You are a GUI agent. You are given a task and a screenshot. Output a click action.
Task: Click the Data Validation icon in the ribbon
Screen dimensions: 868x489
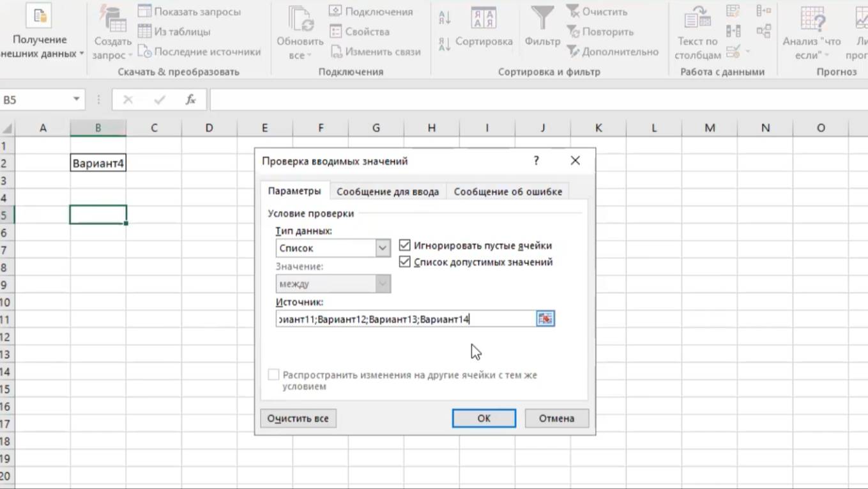[733, 51]
